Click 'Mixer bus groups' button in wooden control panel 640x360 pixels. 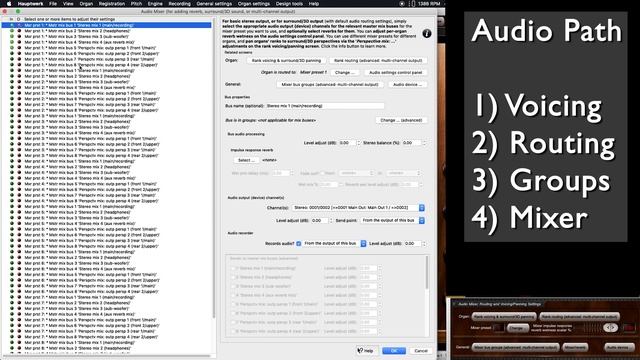(515, 347)
